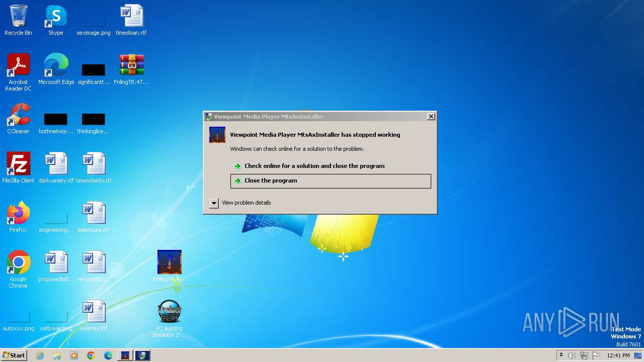Select ledensure.rtf document
This screenshot has height=362, width=644.
pyautogui.click(x=94, y=217)
